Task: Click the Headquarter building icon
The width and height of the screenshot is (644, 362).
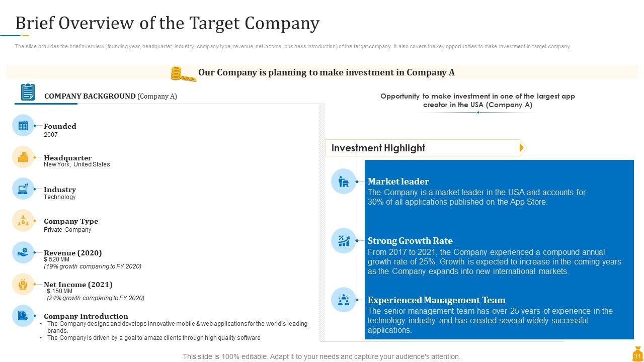Action: coord(23,157)
